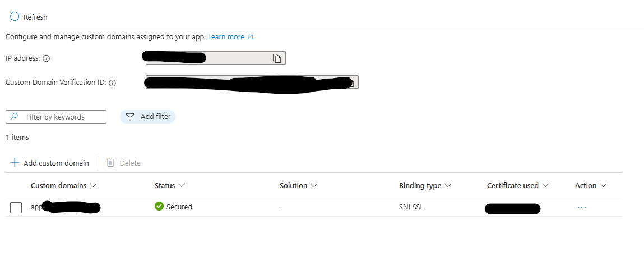The image size is (644, 265).
Task: Expand the Solution column sort chevron
Action: (314, 186)
